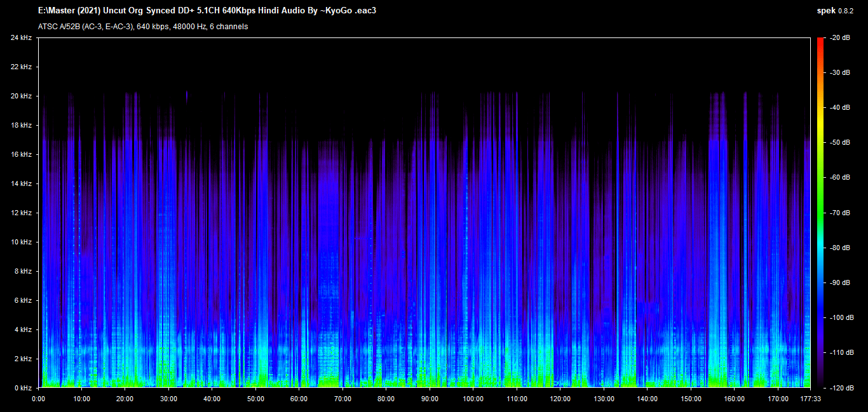Screen dimensions: 868x412
Task: Click the -90 dB scale label
Action: tap(839, 282)
